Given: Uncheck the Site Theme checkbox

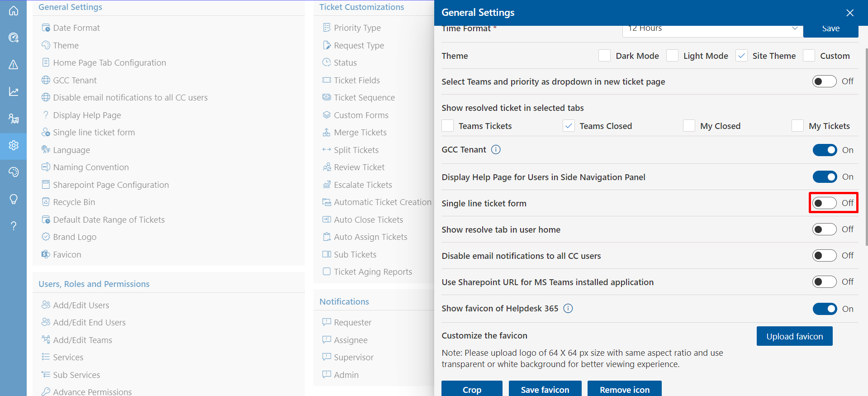Looking at the screenshot, I should (741, 56).
